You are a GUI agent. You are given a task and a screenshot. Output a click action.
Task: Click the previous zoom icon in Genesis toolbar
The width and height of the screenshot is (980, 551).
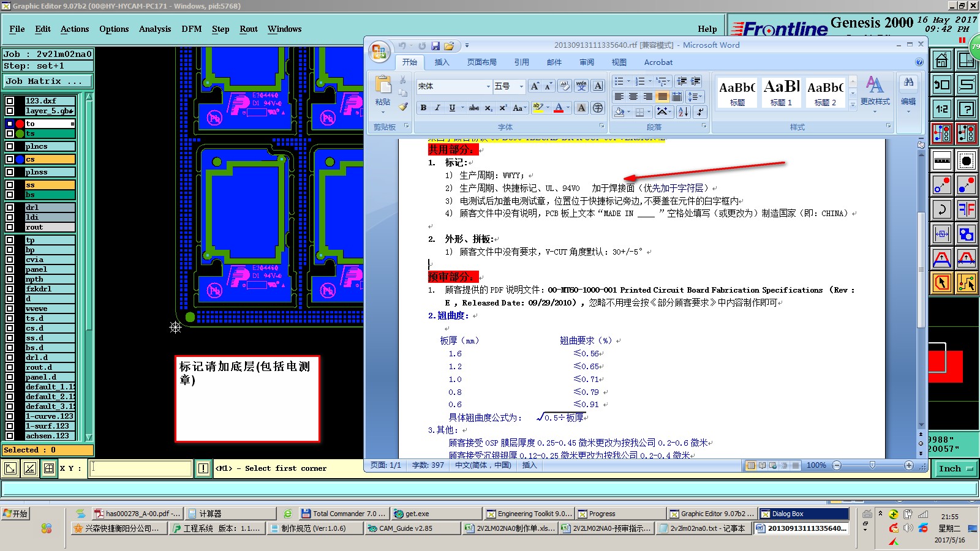coord(942,84)
